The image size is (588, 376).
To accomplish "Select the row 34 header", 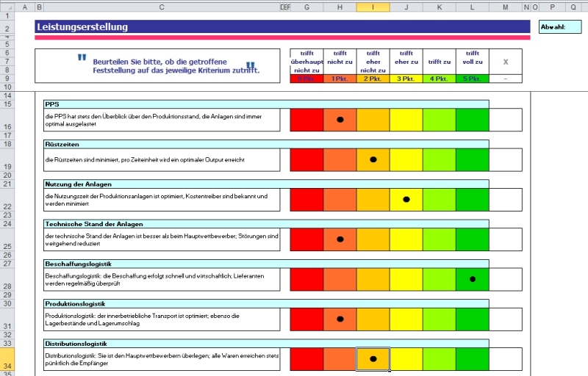I will coord(7,365).
